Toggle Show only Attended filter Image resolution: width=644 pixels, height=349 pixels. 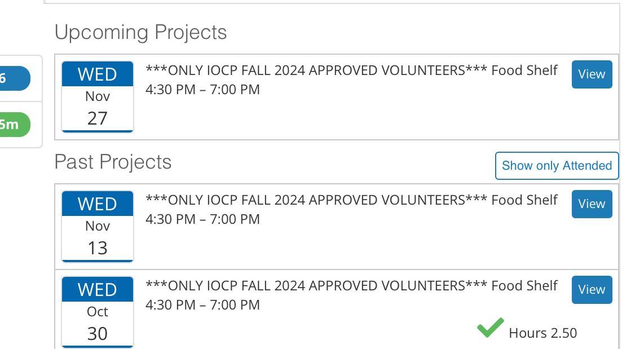pyautogui.click(x=557, y=166)
